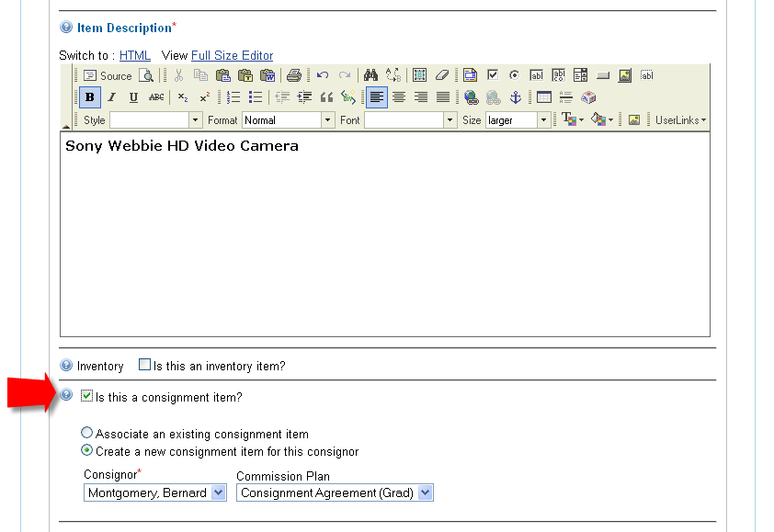The height and width of the screenshot is (532, 774).
Task: Click the Copy icon
Action: (200, 75)
